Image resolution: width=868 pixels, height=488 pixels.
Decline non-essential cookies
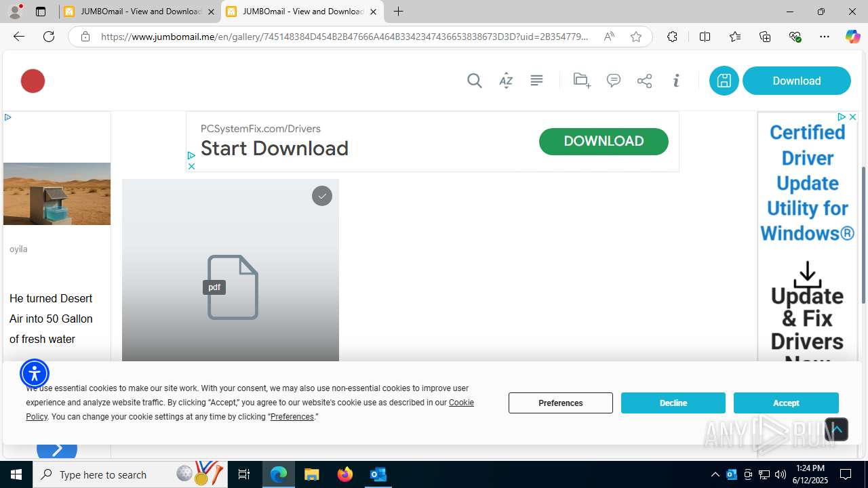(x=673, y=403)
